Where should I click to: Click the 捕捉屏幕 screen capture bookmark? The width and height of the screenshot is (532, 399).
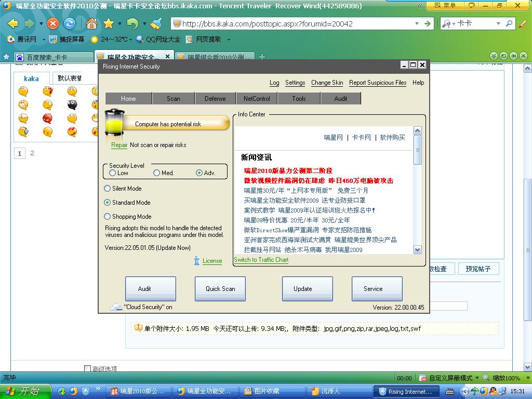[67, 39]
